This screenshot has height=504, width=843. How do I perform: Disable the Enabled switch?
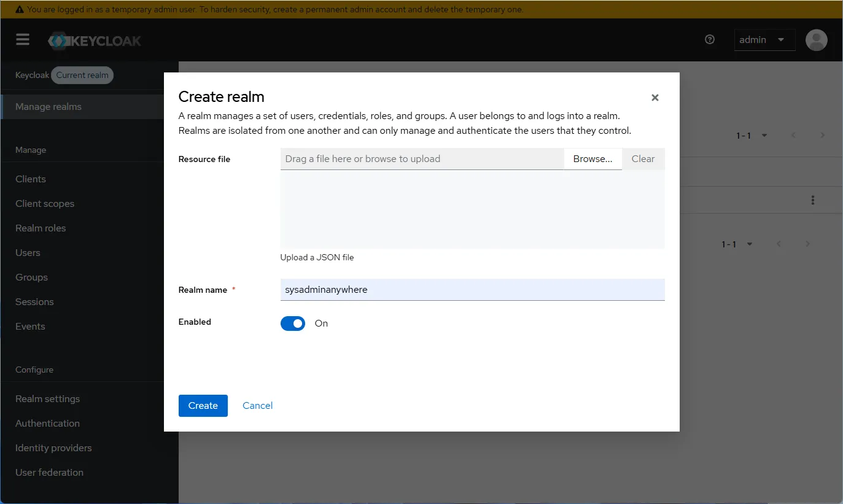click(x=293, y=323)
